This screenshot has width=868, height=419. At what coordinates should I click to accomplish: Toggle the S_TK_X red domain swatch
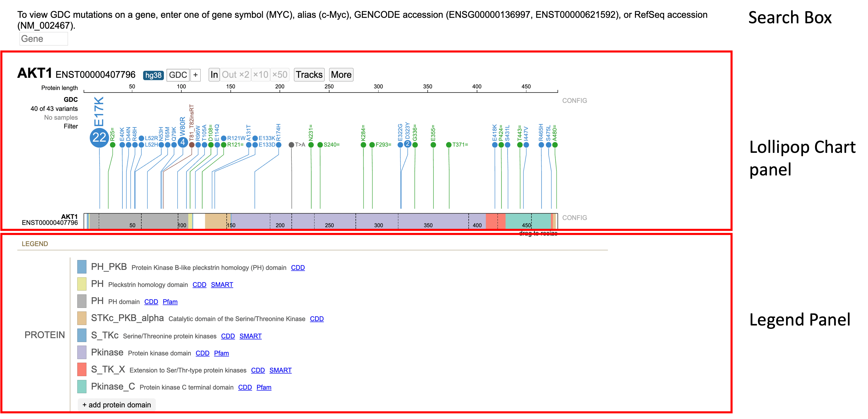pyautogui.click(x=82, y=370)
